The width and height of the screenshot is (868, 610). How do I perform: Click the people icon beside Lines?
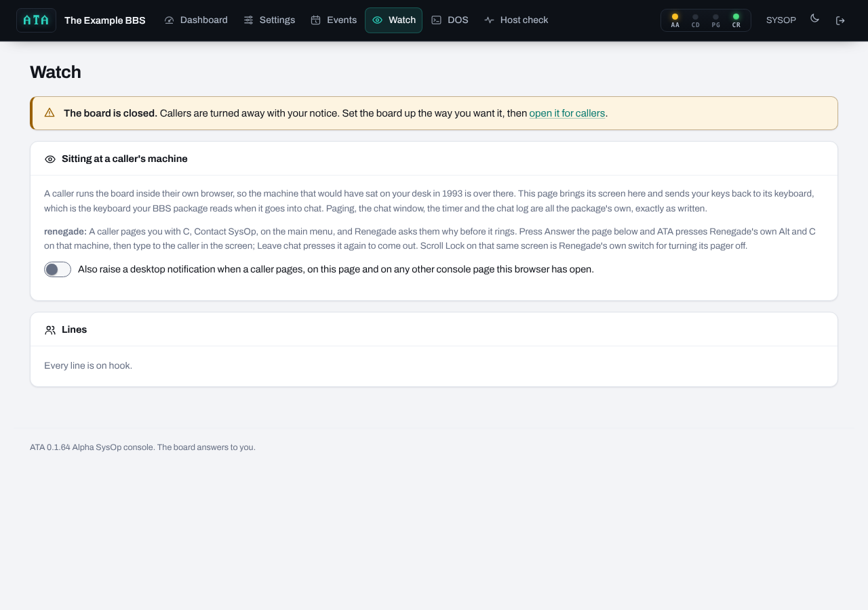tap(50, 330)
